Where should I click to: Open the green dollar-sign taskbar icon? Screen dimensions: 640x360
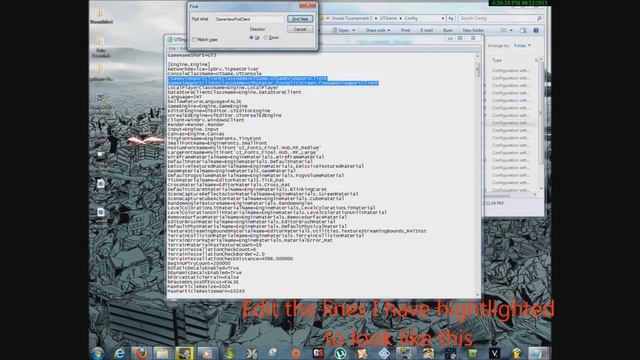[x=229, y=353]
